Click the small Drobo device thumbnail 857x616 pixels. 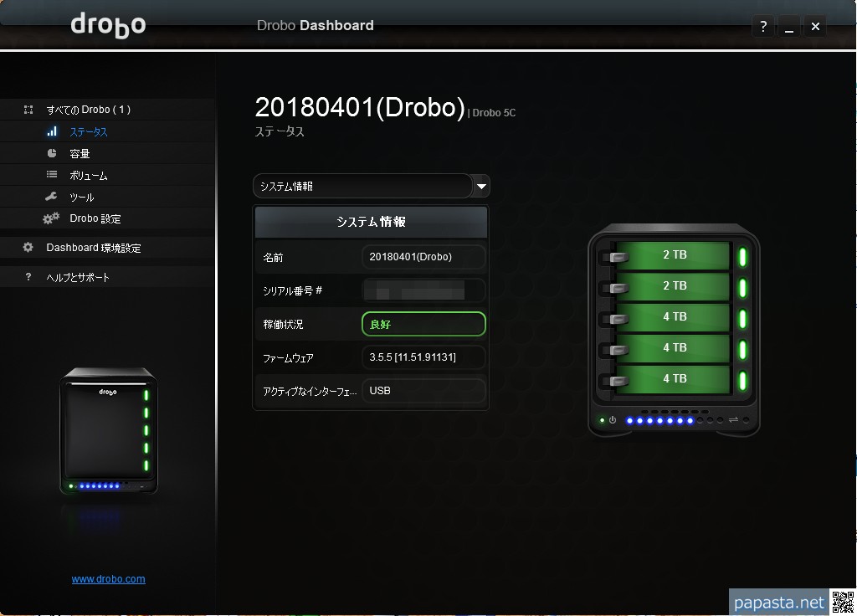coord(108,431)
